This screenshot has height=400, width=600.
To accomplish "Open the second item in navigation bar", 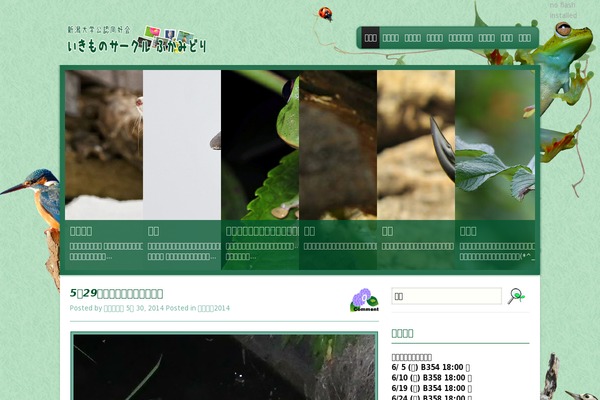I will tap(391, 38).
